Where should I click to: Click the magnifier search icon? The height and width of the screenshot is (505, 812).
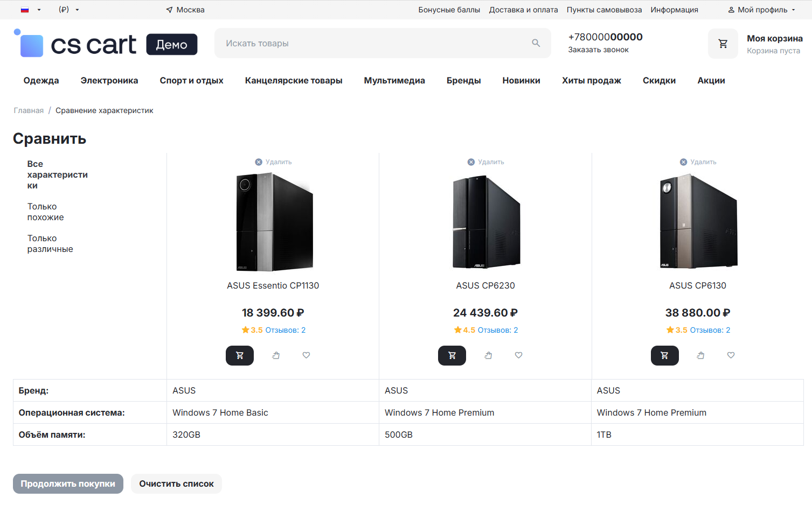pyautogui.click(x=536, y=43)
